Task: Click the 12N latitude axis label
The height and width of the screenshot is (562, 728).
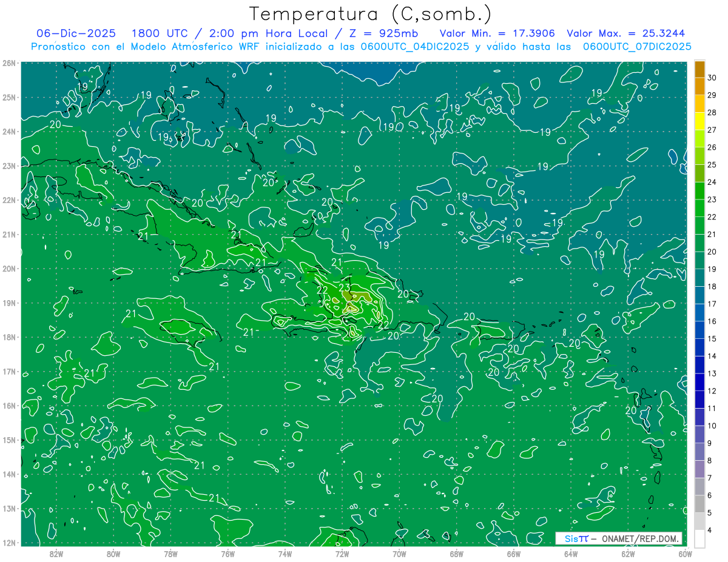Action: click(x=9, y=543)
